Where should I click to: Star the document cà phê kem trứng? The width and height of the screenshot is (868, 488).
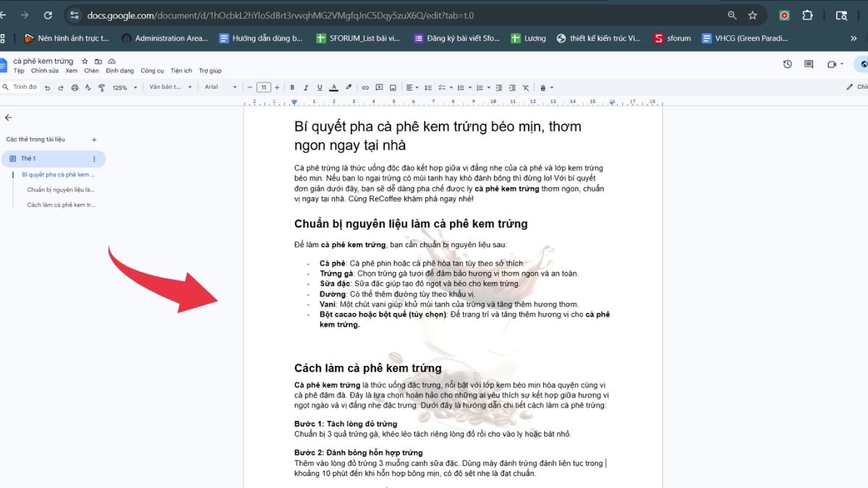coord(85,61)
